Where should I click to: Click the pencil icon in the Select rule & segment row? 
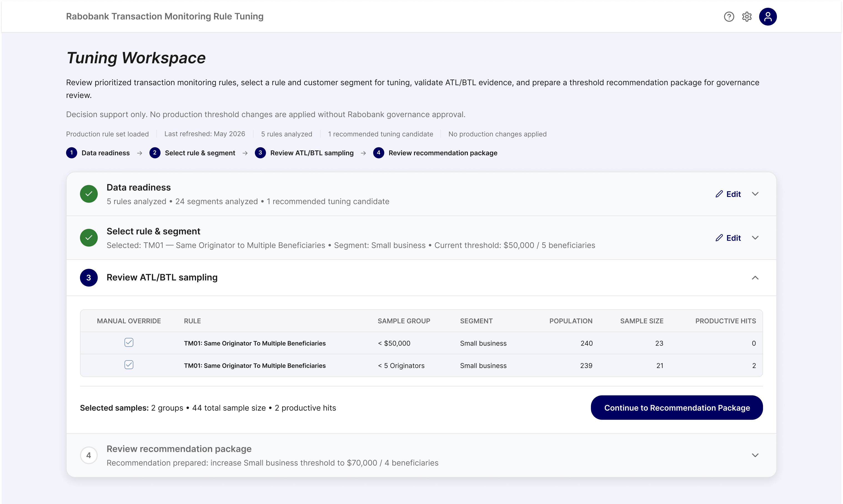(719, 238)
